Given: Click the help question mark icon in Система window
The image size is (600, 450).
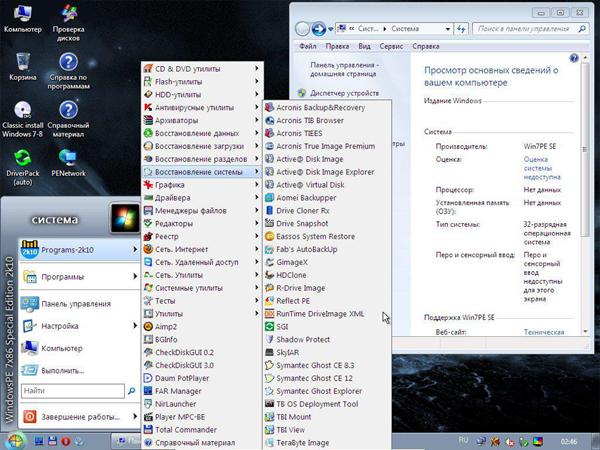Looking at the screenshot, I should pos(574,58).
